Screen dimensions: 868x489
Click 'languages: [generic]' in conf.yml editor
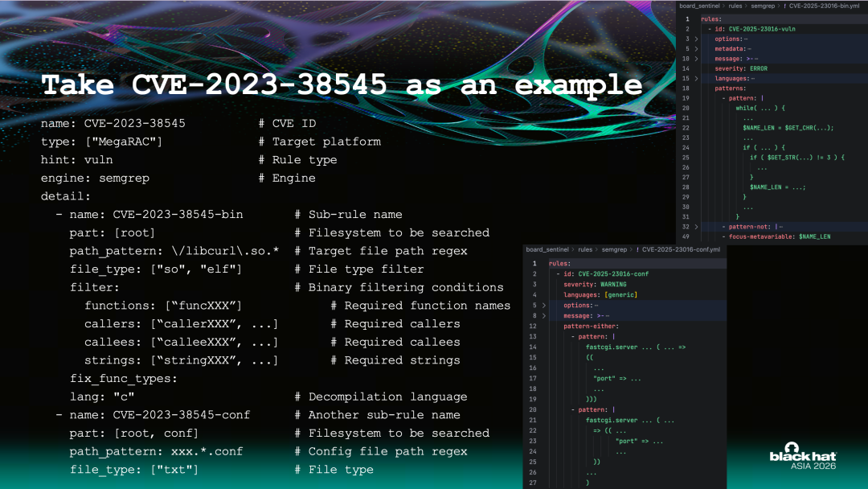[x=600, y=295]
